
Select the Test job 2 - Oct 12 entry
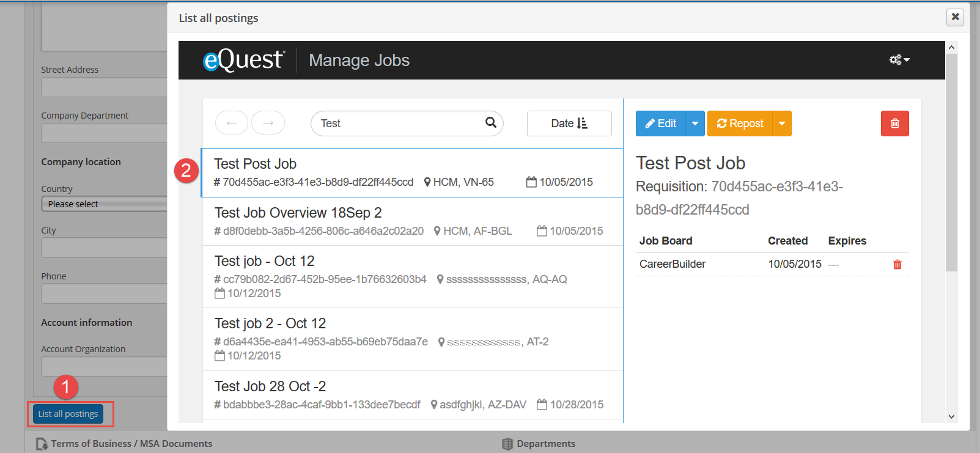click(413, 339)
